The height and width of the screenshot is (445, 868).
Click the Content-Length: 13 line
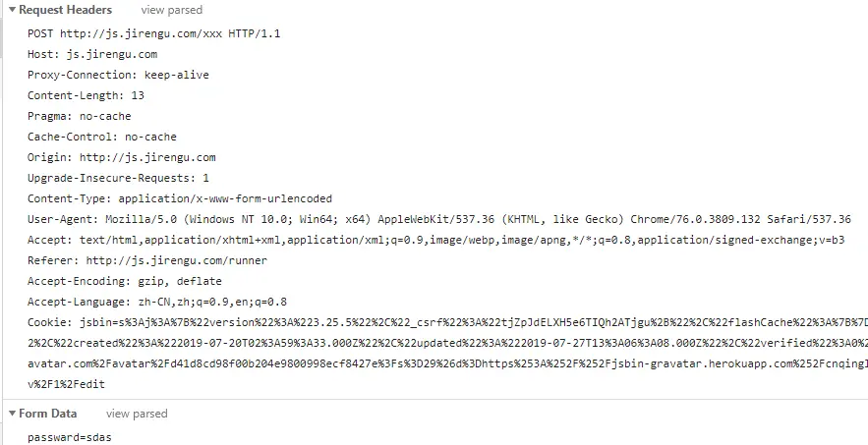pos(86,95)
